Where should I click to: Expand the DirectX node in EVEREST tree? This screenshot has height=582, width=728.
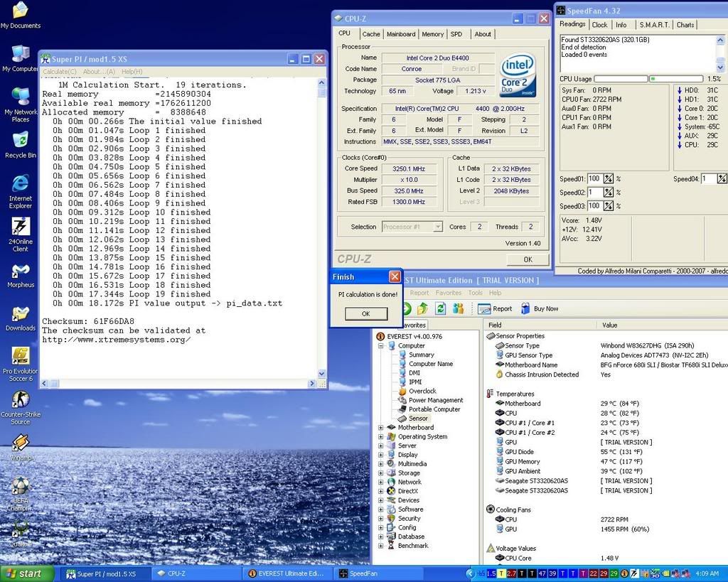381,491
